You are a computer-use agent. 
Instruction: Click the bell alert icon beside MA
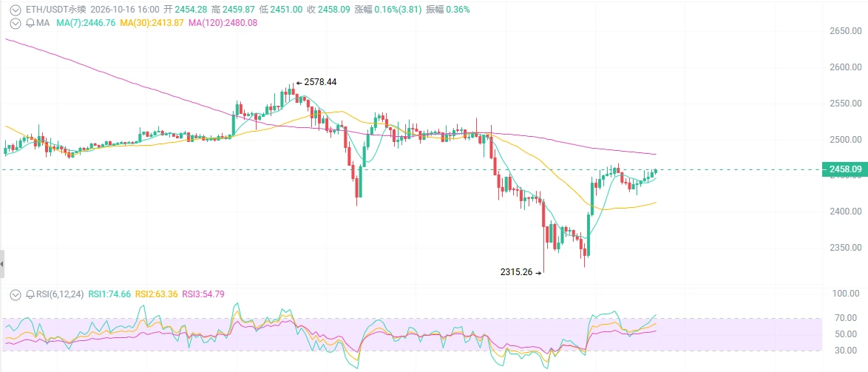tap(30, 23)
